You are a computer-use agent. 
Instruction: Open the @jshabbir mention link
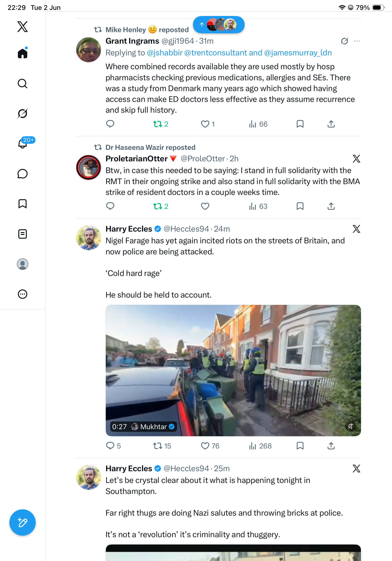pyautogui.click(x=165, y=53)
